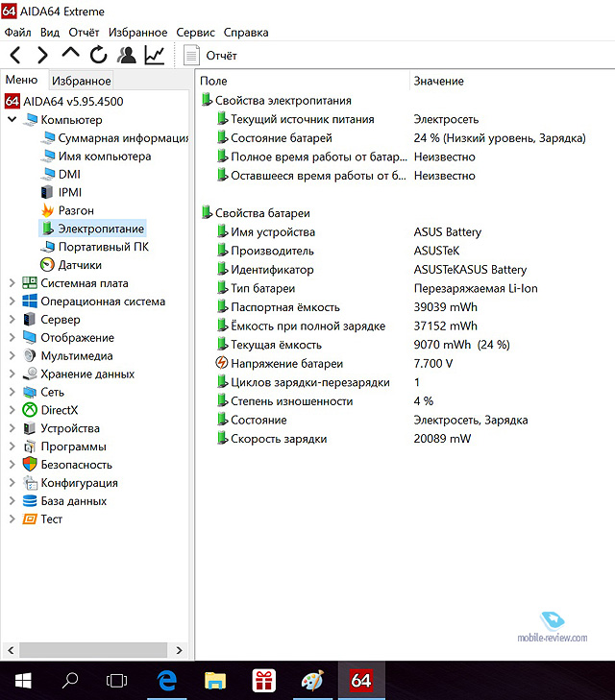This screenshot has height=700, width=615.
Task: Go back with the left arrow toolbar button
Action: 15,55
